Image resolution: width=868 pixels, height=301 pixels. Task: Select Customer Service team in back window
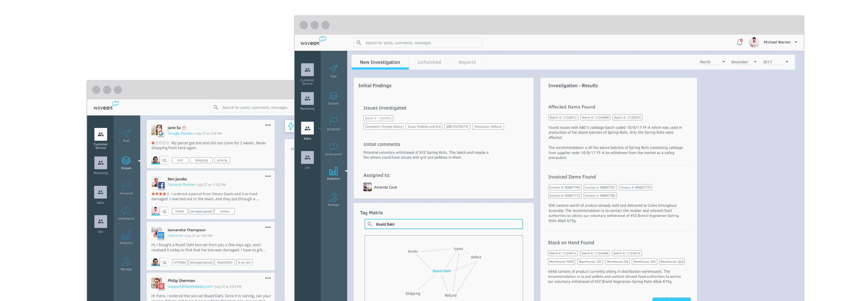click(x=100, y=138)
